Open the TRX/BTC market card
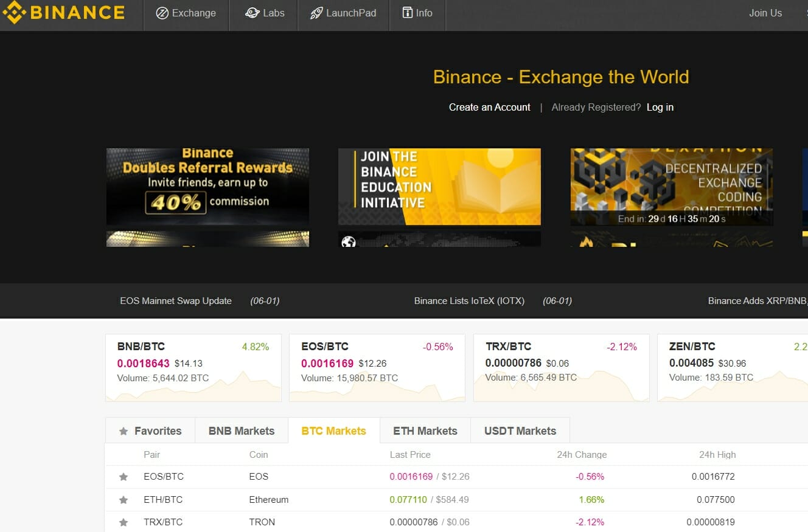 (x=562, y=367)
